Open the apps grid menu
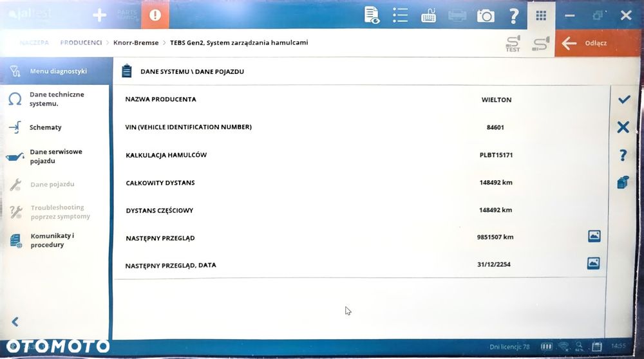Screen dimensions: 644x359 pyautogui.click(x=541, y=15)
